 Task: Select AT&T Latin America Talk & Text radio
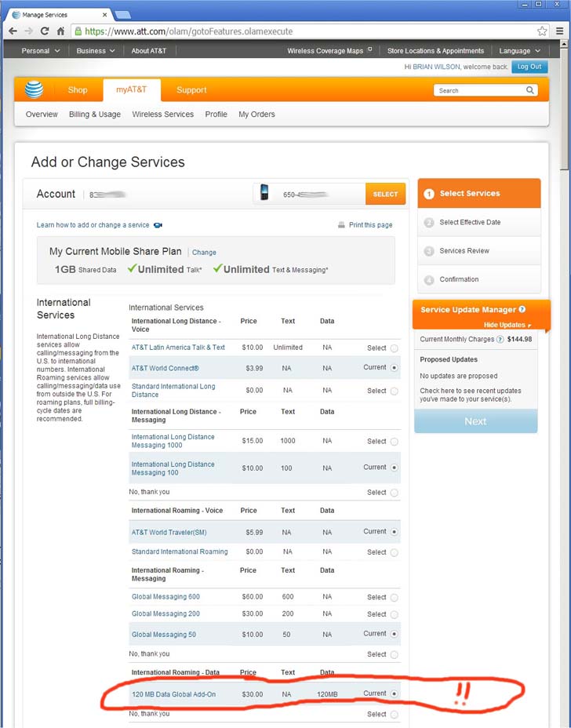tap(394, 348)
